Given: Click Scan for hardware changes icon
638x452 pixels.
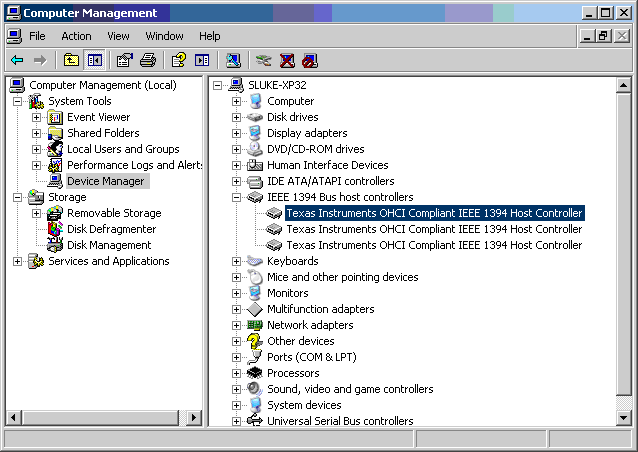Looking at the screenshot, I should pyautogui.click(x=233, y=60).
